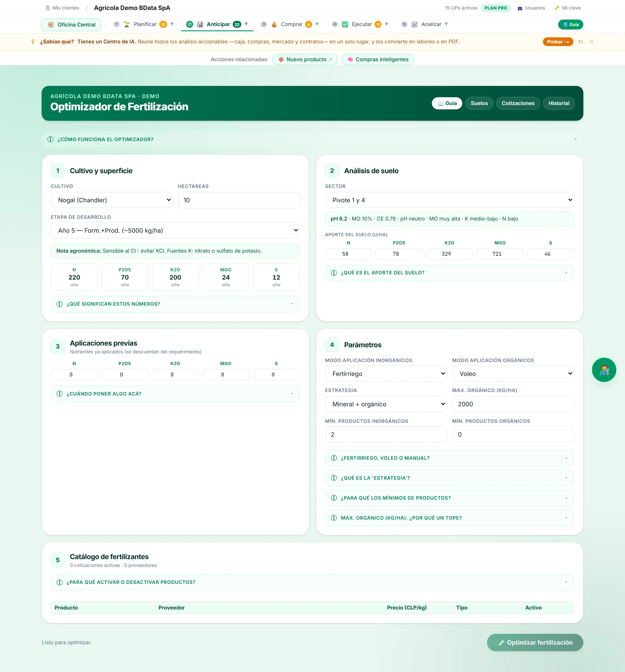Image resolution: width=625 pixels, height=672 pixels.
Task: Click the Anticipar chart icon
Action: (200, 24)
